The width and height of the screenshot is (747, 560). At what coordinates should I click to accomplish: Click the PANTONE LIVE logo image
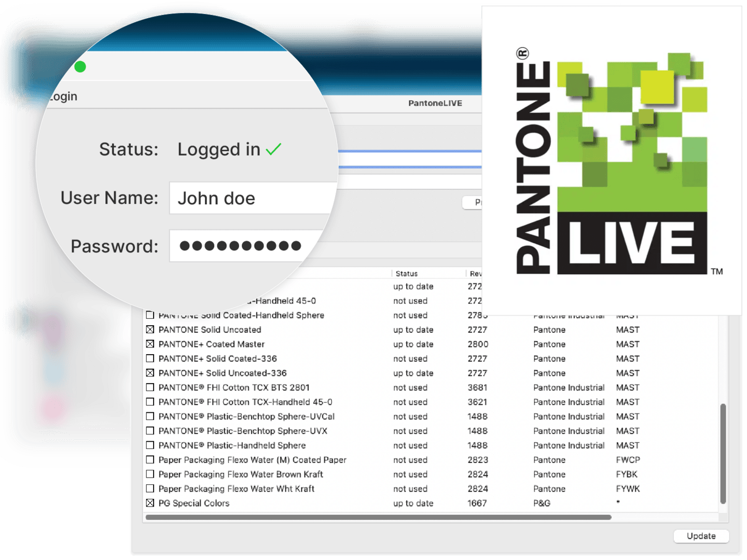pos(612,161)
